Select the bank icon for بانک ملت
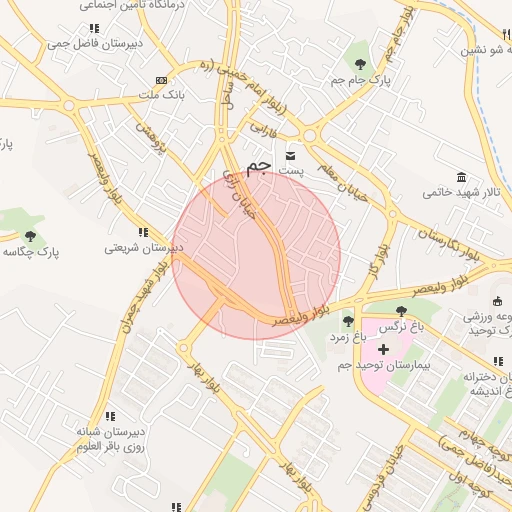The image size is (512, 512). (161, 80)
